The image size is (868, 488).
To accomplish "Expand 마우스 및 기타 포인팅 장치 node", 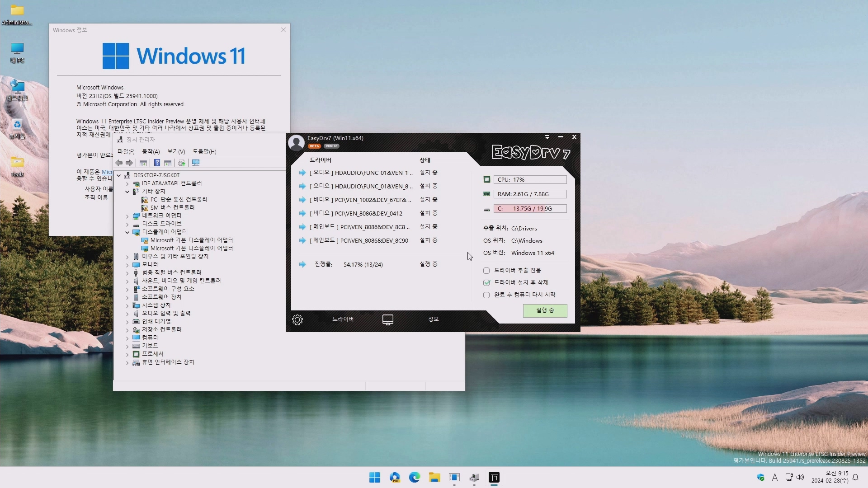I will (127, 257).
